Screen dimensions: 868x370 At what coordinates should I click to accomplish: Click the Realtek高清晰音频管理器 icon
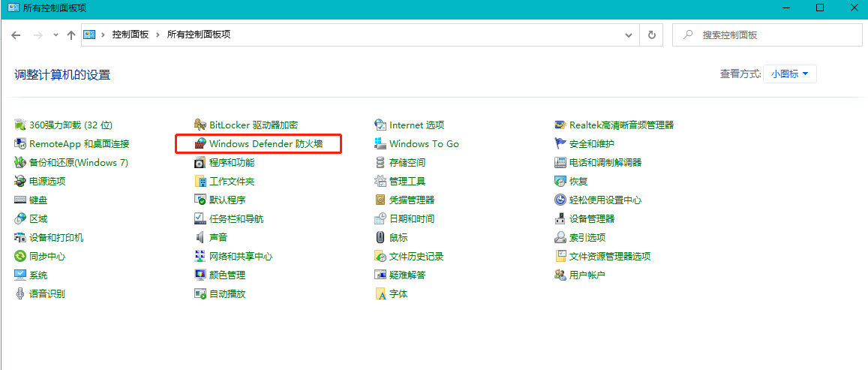560,125
